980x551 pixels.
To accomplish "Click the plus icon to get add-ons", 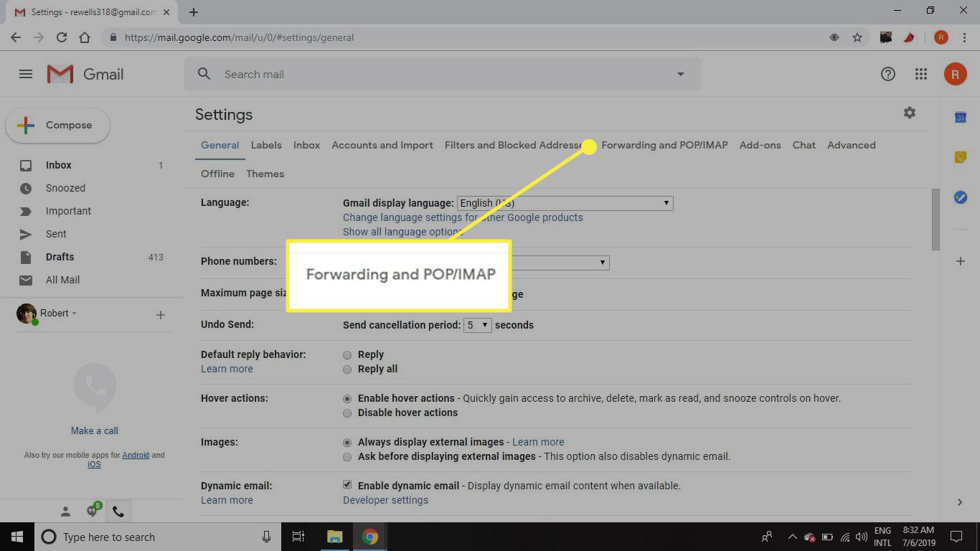I will point(961,261).
